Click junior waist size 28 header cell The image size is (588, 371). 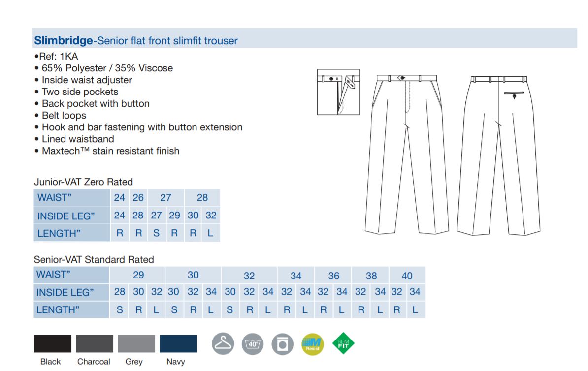coord(202,197)
